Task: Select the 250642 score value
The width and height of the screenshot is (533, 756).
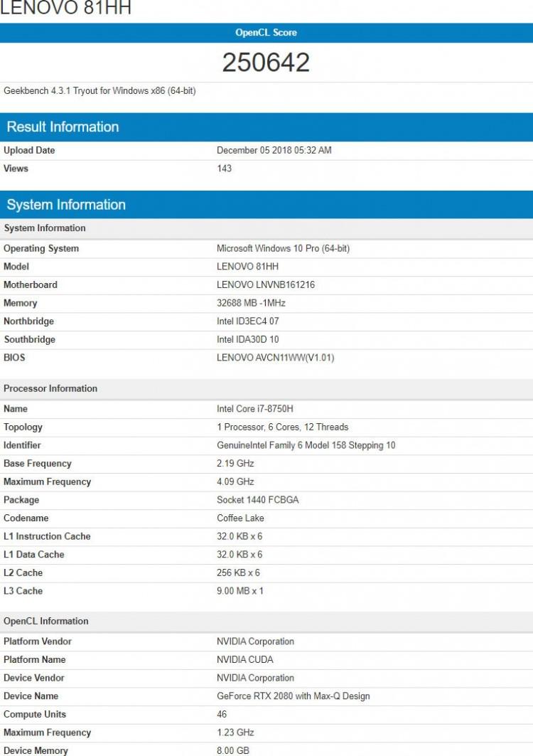Action: 266,63
